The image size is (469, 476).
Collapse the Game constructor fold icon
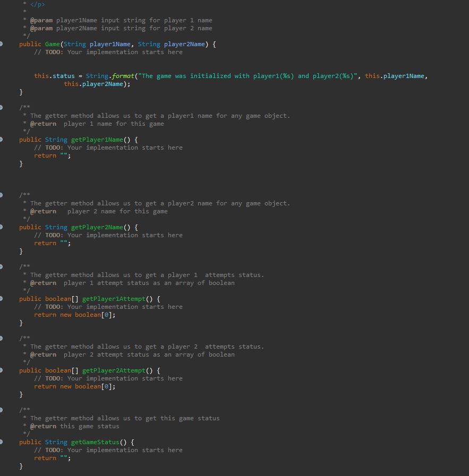tap(3, 44)
